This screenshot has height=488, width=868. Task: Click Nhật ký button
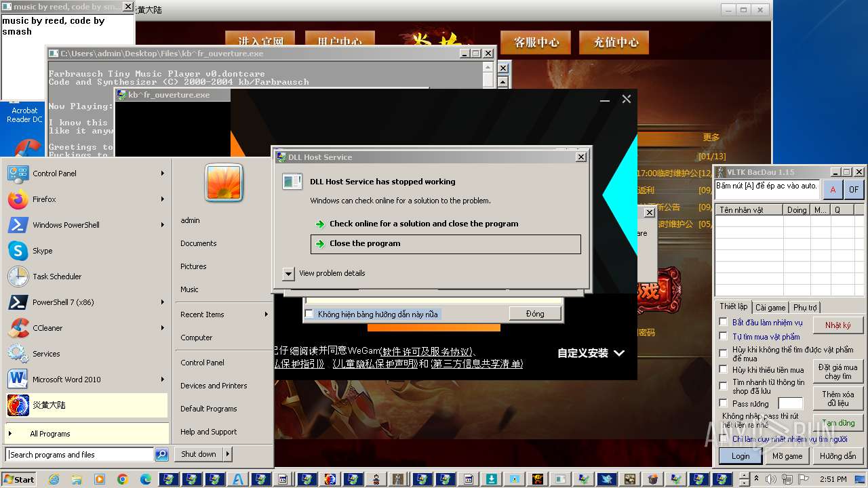click(x=837, y=325)
